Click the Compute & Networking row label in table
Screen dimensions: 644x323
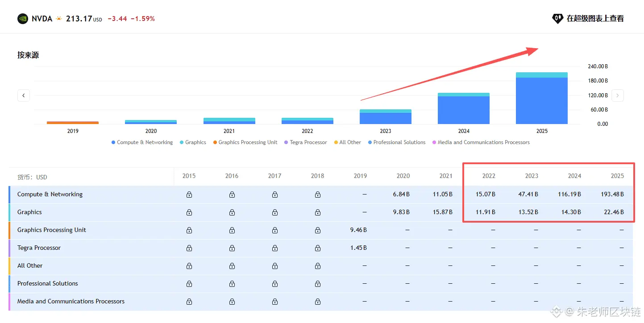(50, 195)
